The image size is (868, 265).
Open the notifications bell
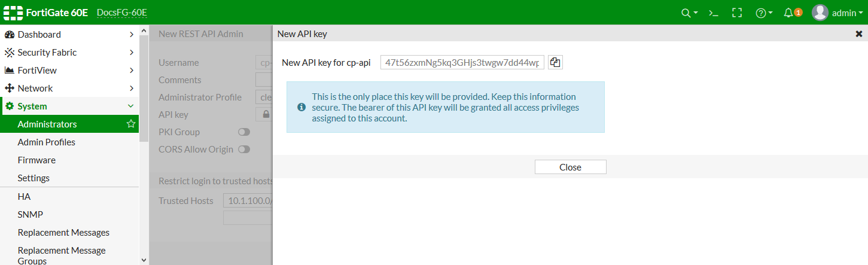(789, 13)
